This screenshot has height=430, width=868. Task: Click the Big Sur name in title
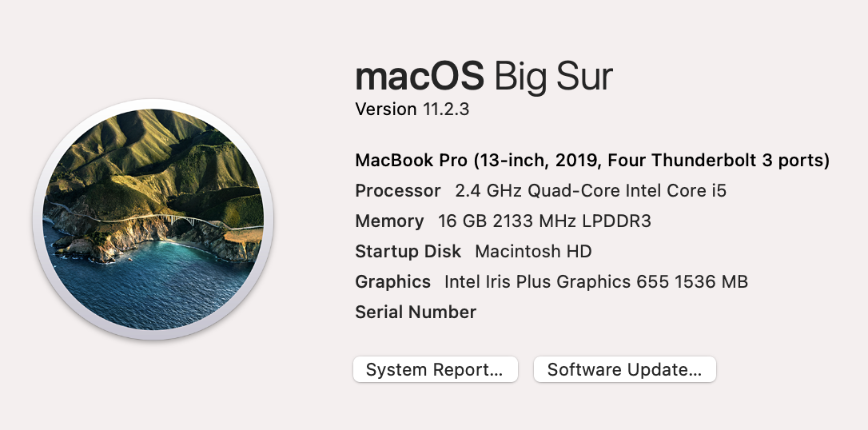point(554,77)
